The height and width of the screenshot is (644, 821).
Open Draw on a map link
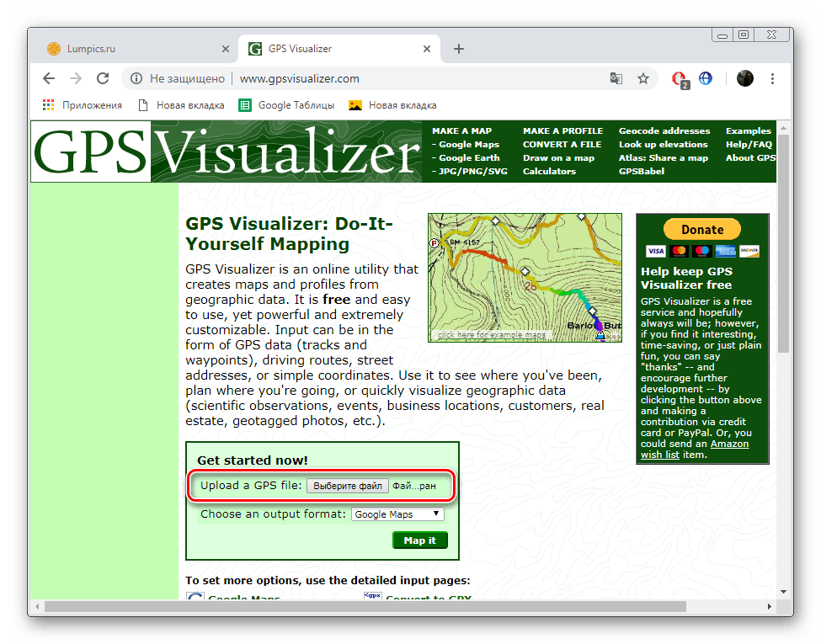[558, 158]
